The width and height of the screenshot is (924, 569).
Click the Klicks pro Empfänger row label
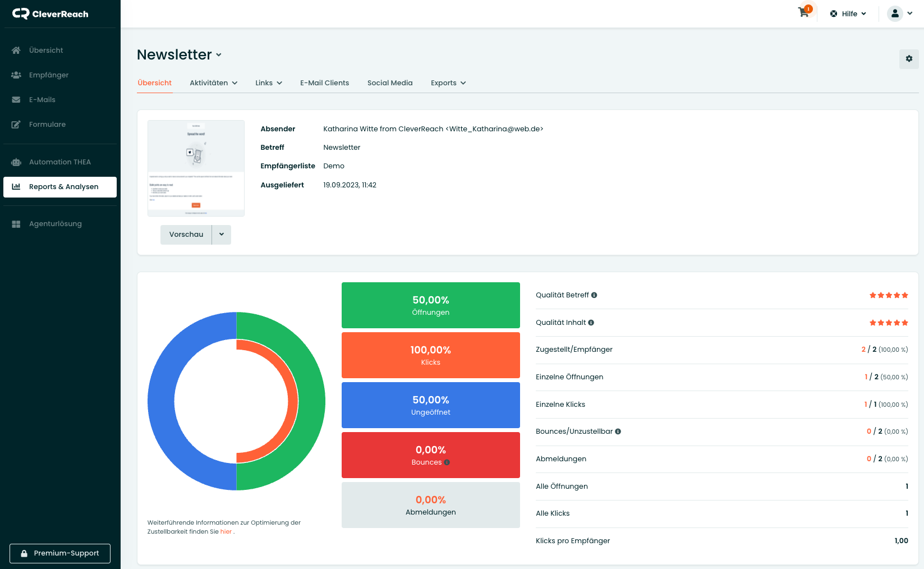573,541
